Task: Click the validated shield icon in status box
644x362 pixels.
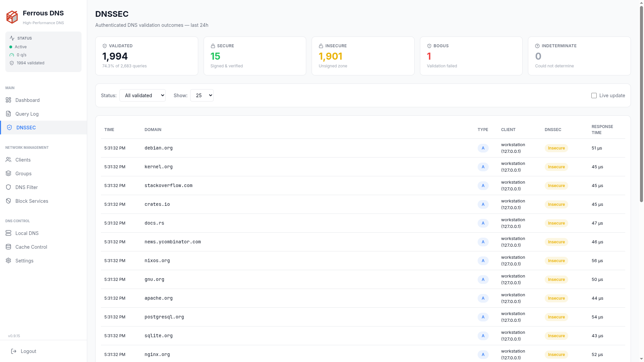Action: pos(12,63)
